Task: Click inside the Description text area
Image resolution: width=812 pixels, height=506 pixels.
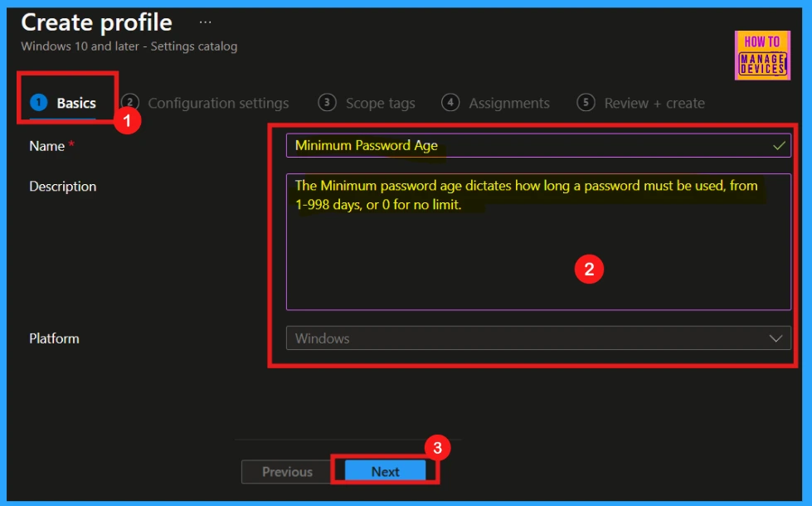Action: (538, 242)
